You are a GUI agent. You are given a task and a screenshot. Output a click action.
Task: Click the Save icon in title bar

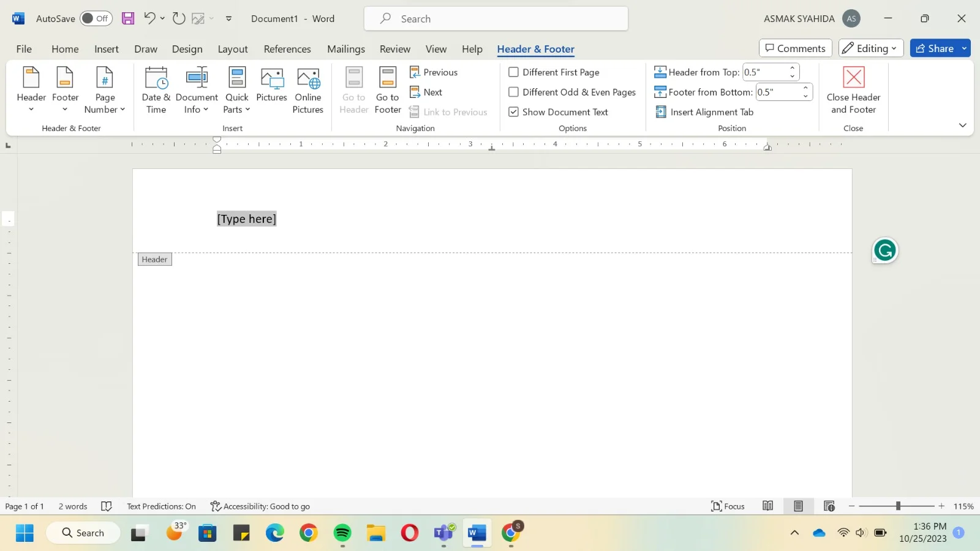coord(128,18)
